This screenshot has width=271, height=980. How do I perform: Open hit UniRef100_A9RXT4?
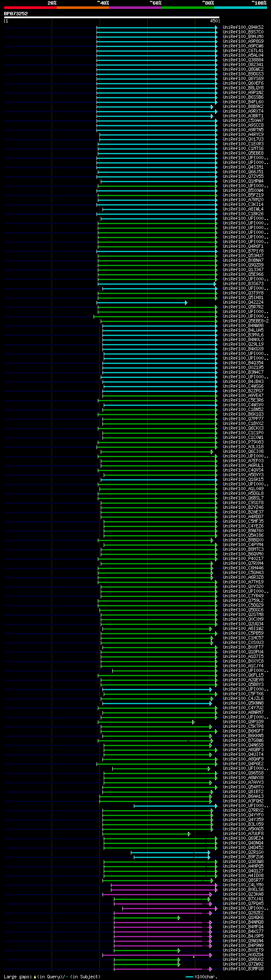pyautogui.click(x=243, y=111)
